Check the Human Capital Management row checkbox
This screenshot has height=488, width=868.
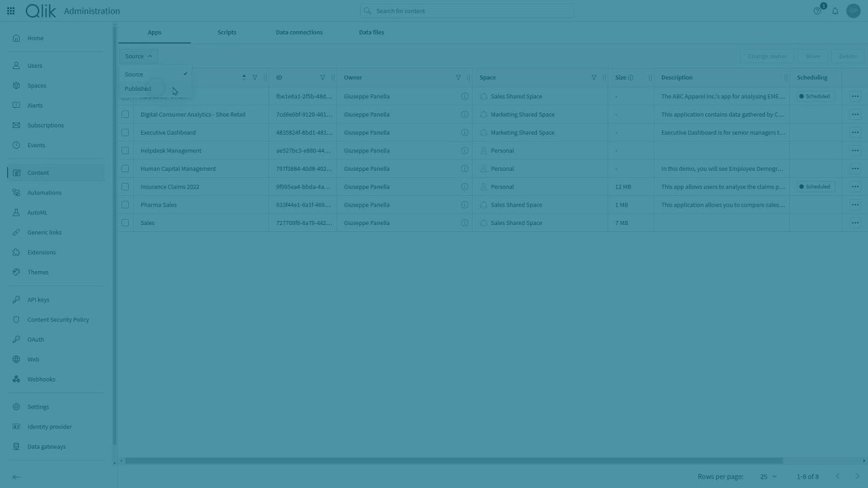click(125, 168)
